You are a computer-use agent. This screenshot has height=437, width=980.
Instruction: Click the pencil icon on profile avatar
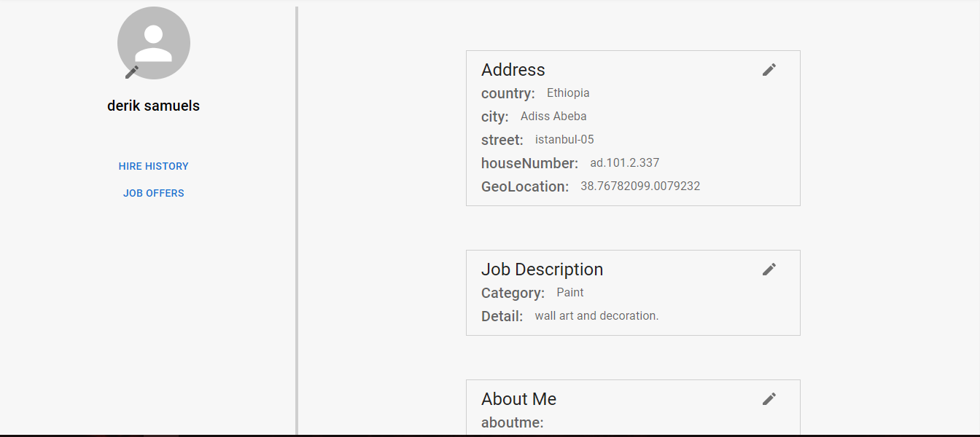tap(132, 71)
